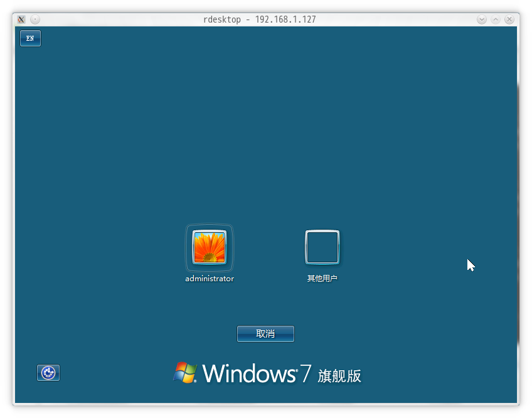Open the Ease of Access button

(48, 373)
